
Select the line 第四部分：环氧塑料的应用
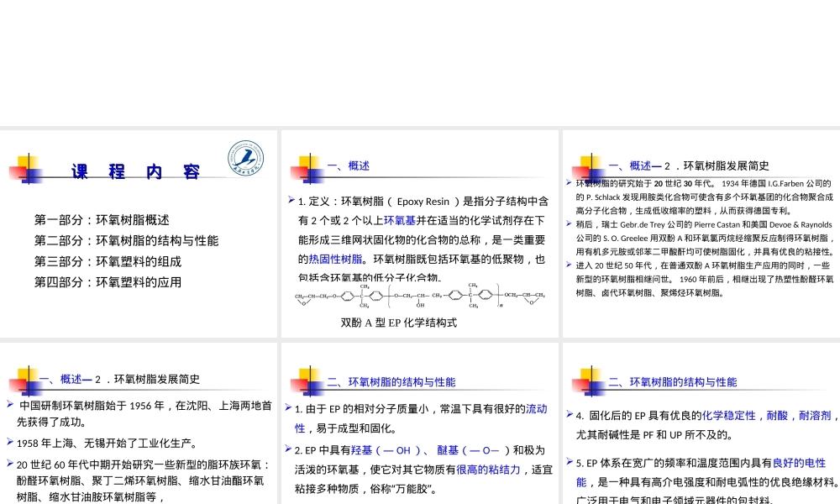point(108,282)
